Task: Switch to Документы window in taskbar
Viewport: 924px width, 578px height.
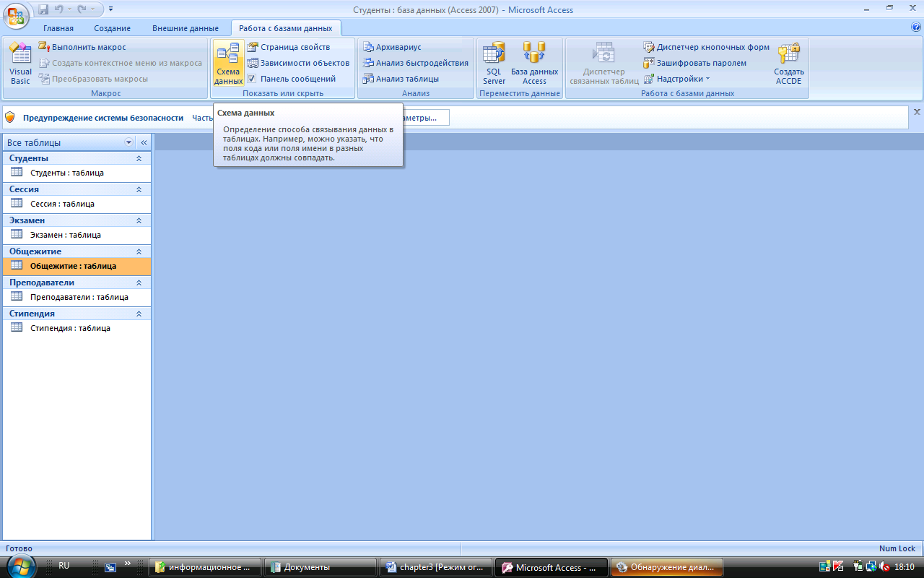Action: 320,567
